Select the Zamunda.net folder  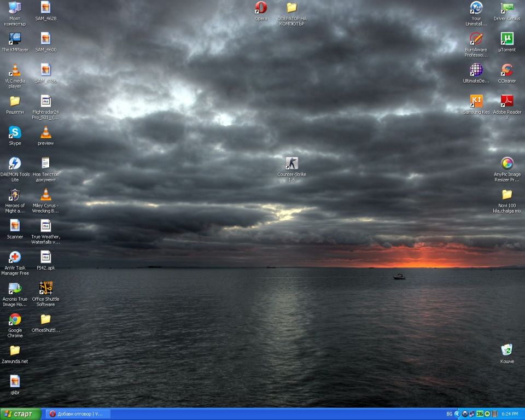pos(15,351)
